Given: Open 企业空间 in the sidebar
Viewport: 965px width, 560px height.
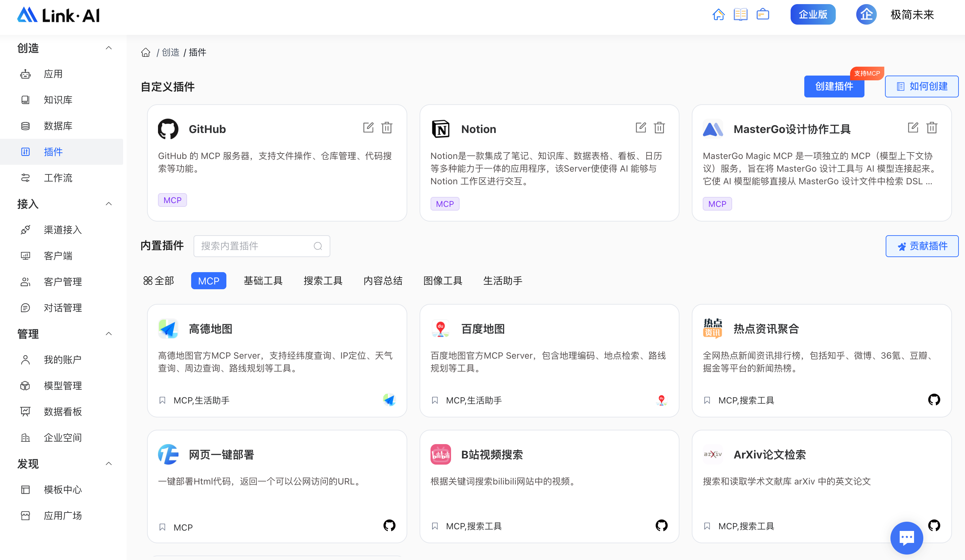Looking at the screenshot, I should [x=61, y=438].
